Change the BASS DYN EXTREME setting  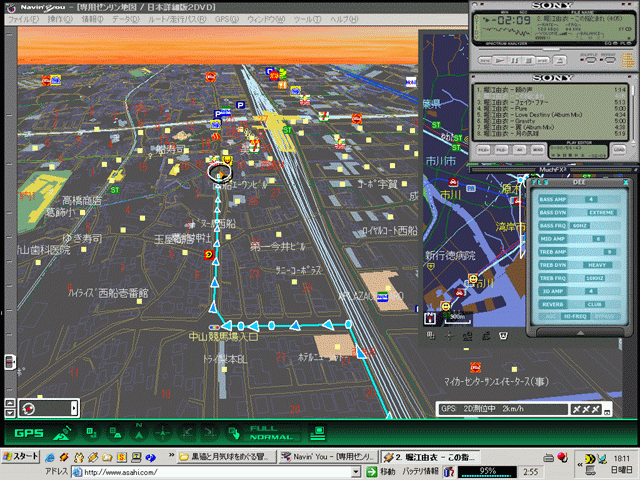point(602,213)
